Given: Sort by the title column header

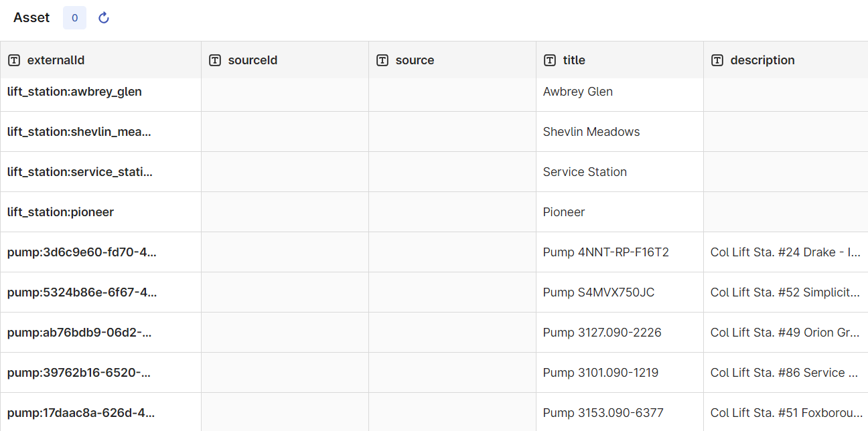Looking at the screenshot, I should [x=574, y=60].
